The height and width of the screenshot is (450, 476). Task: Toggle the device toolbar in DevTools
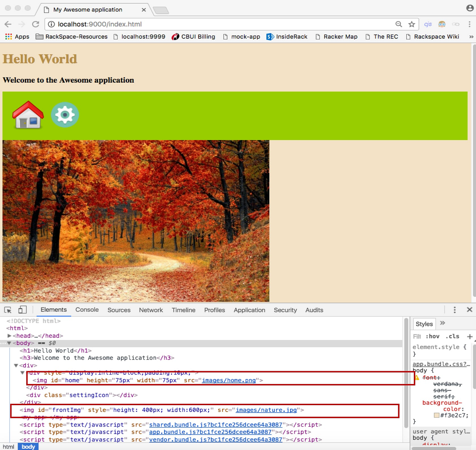coord(22,310)
